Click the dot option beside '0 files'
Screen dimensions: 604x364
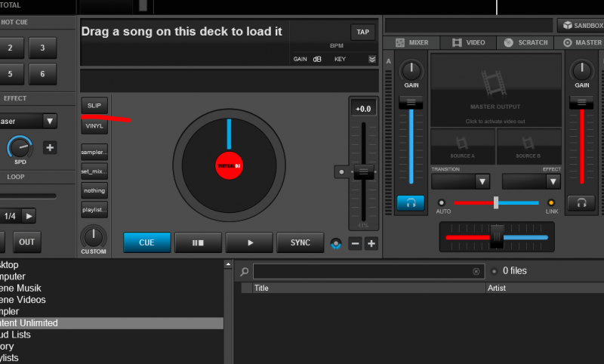point(495,272)
